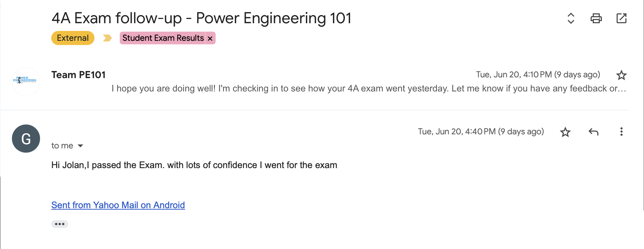644x249 pixels.
Task: Click the G sender avatar
Action: coord(26,139)
